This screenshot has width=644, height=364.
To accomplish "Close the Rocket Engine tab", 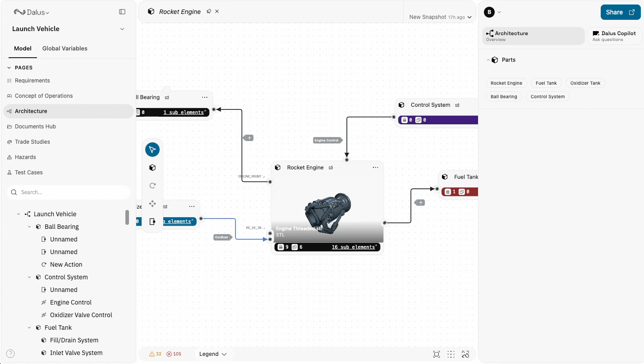I will pyautogui.click(x=217, y=11).
